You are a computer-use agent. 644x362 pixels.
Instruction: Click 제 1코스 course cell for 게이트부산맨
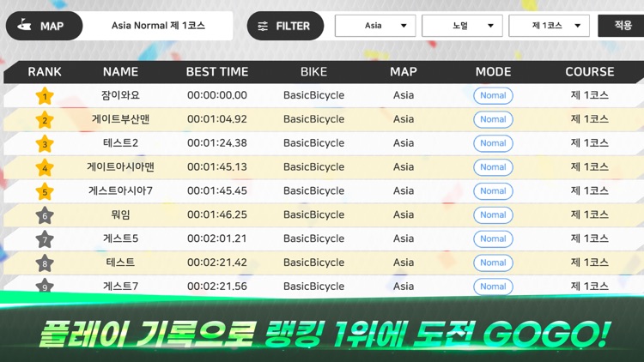(x=589, y=119)
